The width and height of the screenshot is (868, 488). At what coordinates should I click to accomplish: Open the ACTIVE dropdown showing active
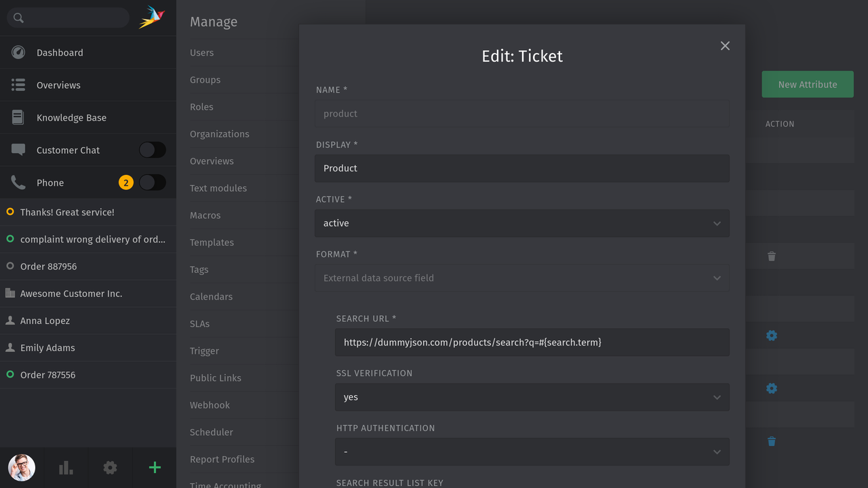click(522, 223)
